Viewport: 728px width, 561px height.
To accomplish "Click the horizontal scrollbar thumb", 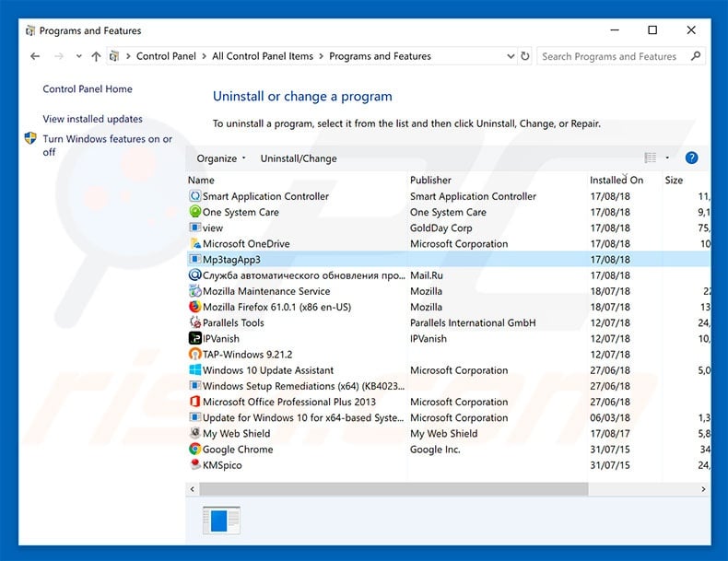I will (x=393, y=489).
